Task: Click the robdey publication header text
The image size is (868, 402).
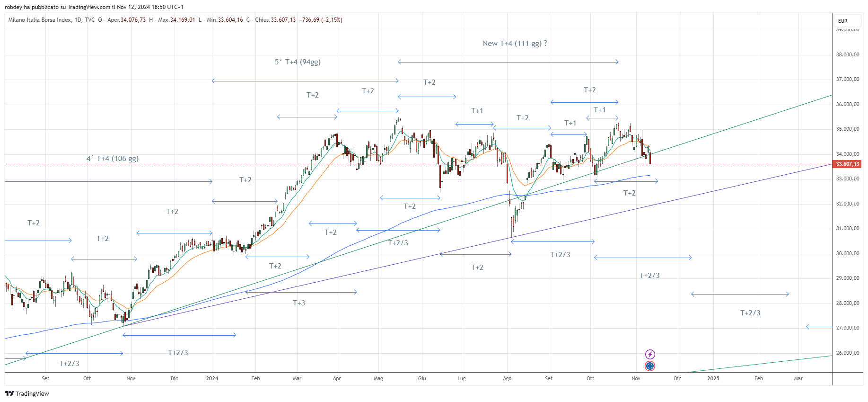Action: (94, 7)
